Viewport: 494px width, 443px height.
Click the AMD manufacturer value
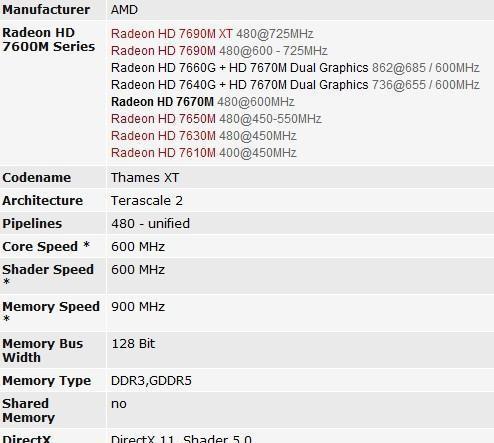click(124, 10)
